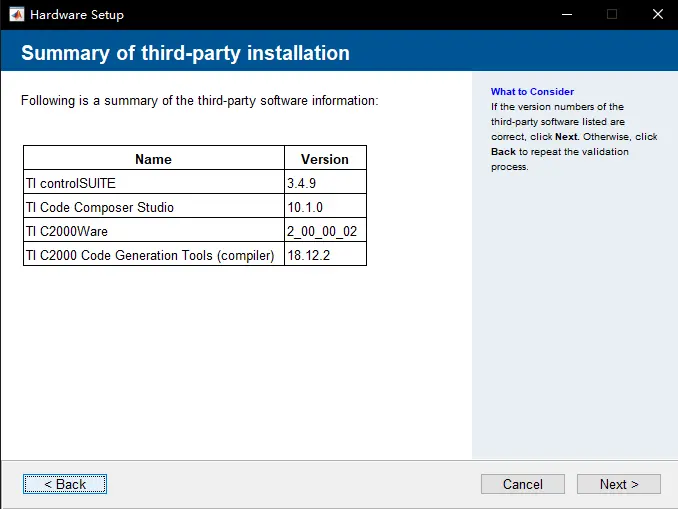The width and height of the screenshot is (678, 509).
Task: Click the disabled maximize button
Action: [x=612, y=14]
